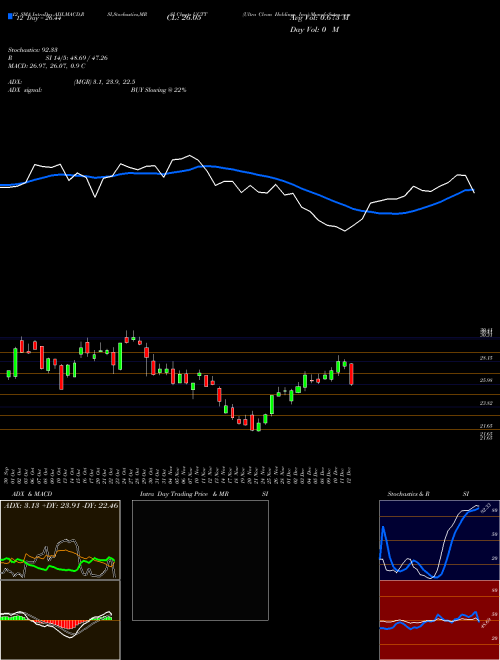Click the 25.96 price axis label
500x660 pixels.
coord(486,380)
